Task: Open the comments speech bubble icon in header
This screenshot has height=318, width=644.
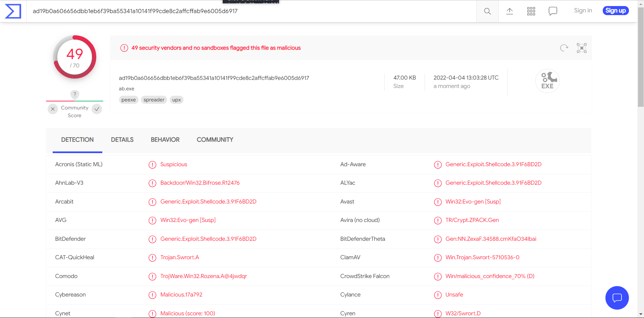Action: tap(553, 11)
